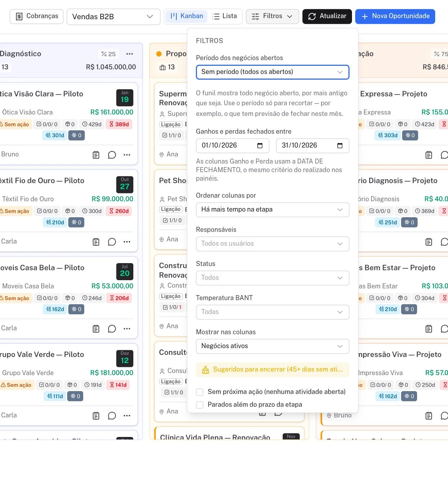Open notes icon on Grupo Vale Verde card
This screenshot has width=448, height=480.
(96, 416)
